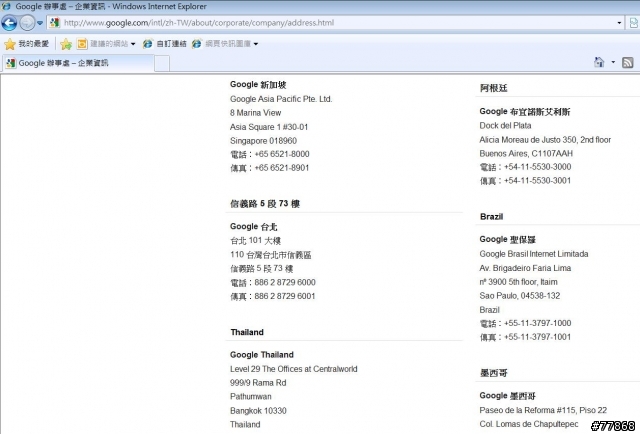
Task: Click the phone number +55-11-3797-1000
Action: [538, 323]
